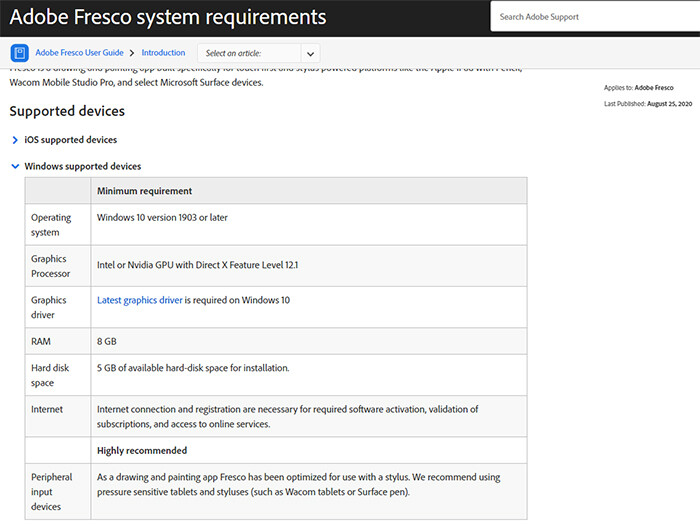Click the Peripheral input devices row label
Screen dimensions: 700x526
tap(51, 492)
